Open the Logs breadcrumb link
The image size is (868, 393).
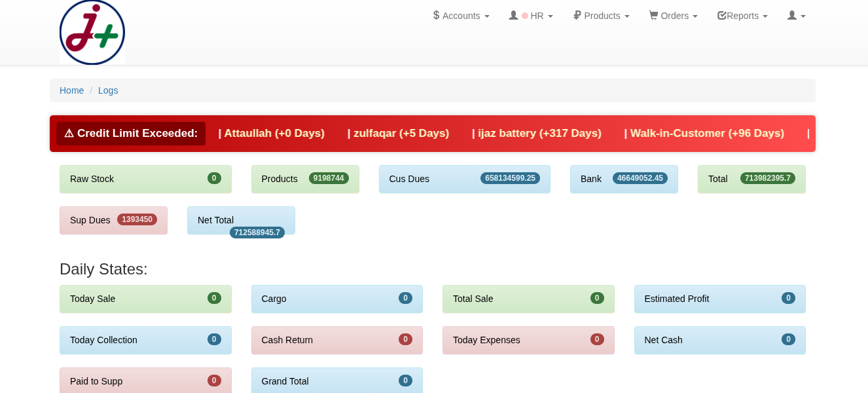click(x=108, y=90)
